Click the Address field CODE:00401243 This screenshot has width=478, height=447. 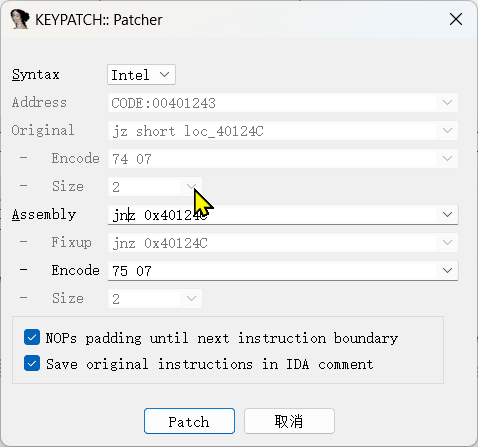pos(283,103)
